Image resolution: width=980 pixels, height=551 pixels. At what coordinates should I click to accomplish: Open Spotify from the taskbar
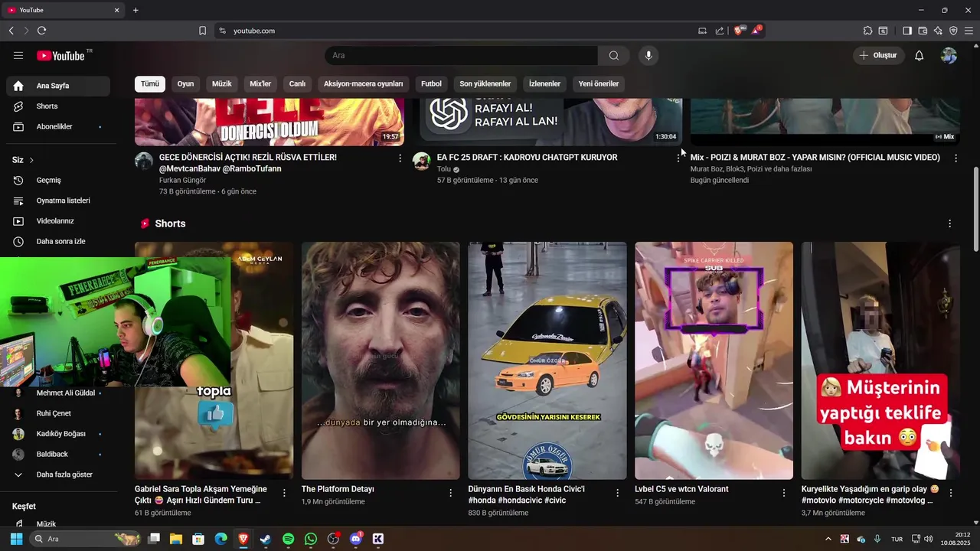point(288,539)
